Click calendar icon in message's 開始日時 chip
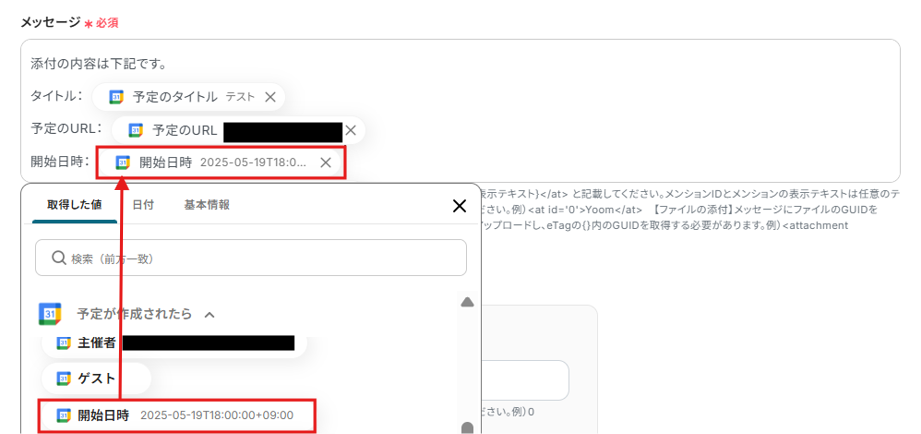 point(122,163)
